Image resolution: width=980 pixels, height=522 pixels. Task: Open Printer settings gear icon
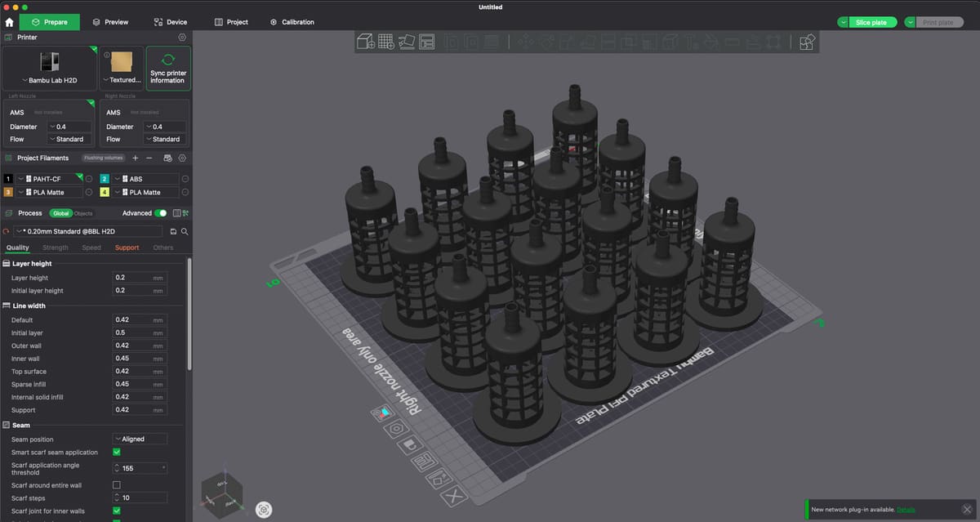(x=182, y=37)
